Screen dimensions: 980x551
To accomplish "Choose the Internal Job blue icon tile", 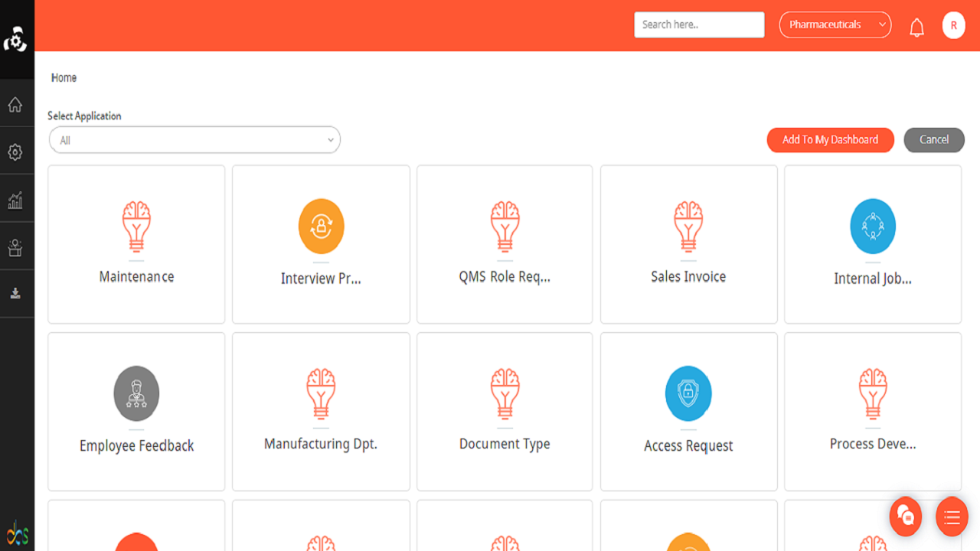I will (x=872, y=227).
